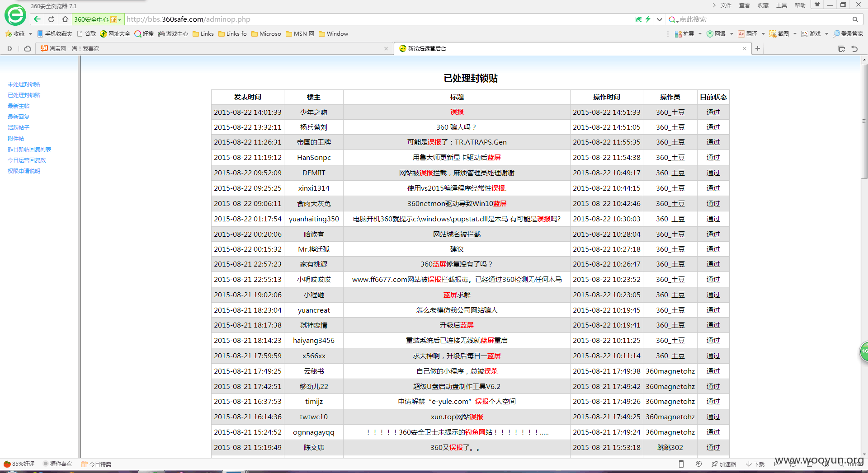Open the QR code icon in address bar
This screenshot has width=868, height=473.
point(638,19)
